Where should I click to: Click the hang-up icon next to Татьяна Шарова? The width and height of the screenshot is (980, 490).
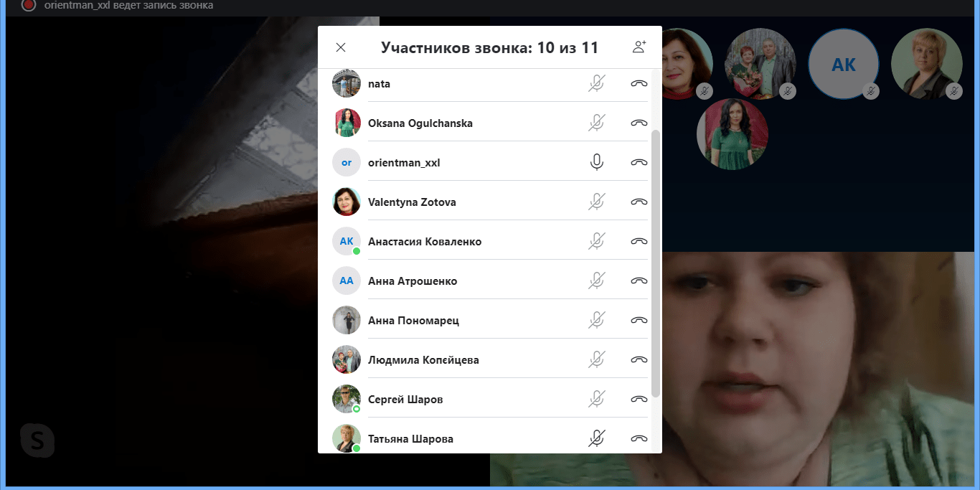[638, 438]
